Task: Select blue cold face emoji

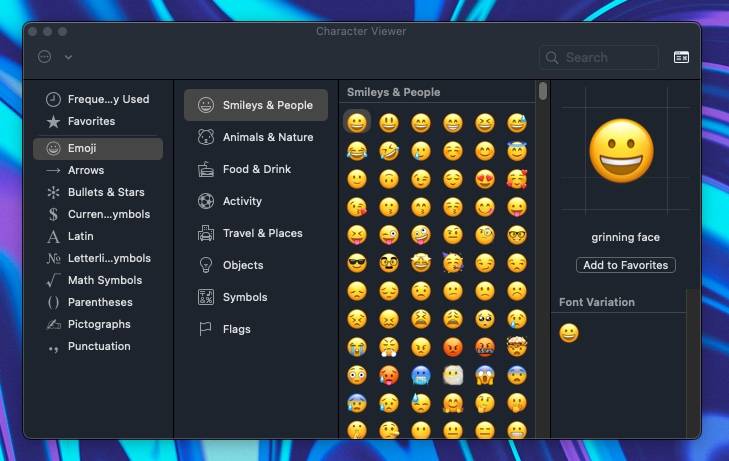Action: click(421, 375)
